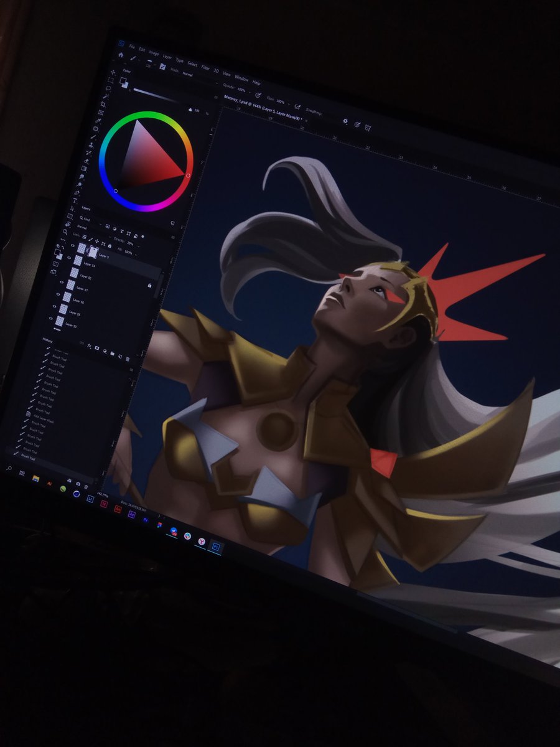
Task: Hide Layer 57 with its eye icon
Action: pos(62,282)
